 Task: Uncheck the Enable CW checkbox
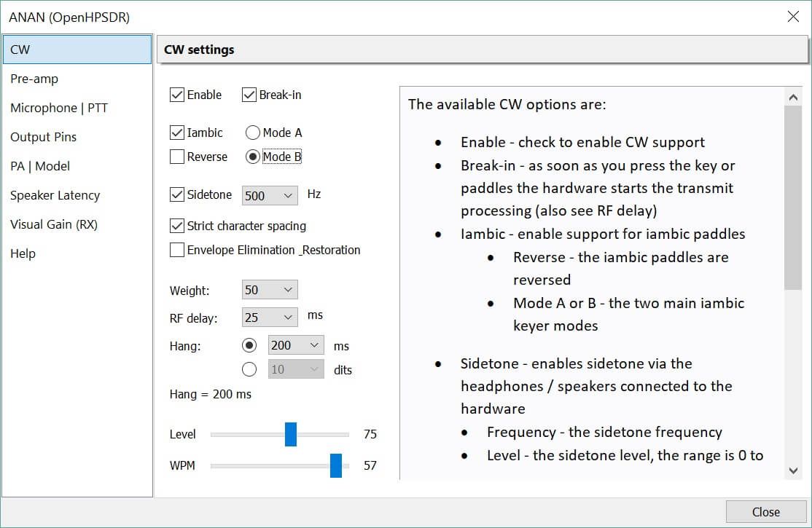(x=177, y=95)
